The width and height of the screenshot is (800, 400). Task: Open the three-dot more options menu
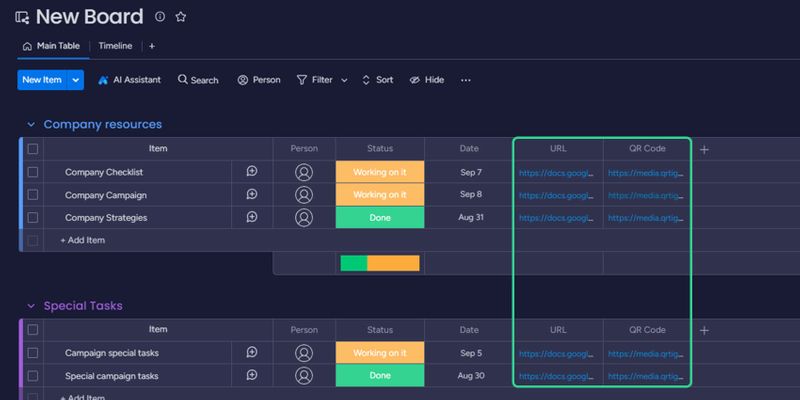tap(466, 80)
